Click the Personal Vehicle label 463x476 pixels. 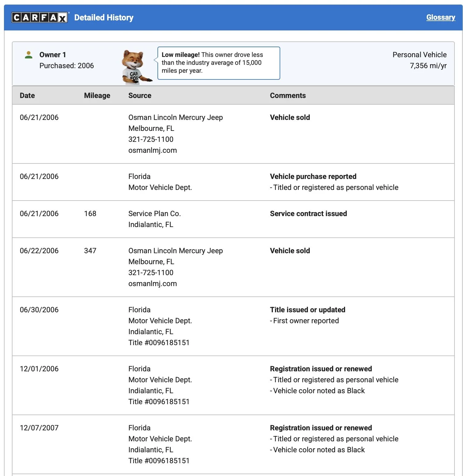pyautogui.click(x=419, y=55)
